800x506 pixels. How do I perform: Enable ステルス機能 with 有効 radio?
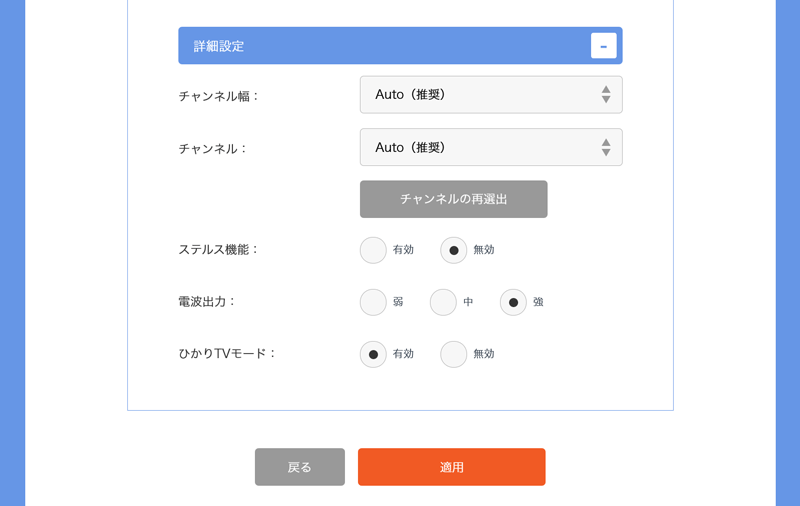373,250
